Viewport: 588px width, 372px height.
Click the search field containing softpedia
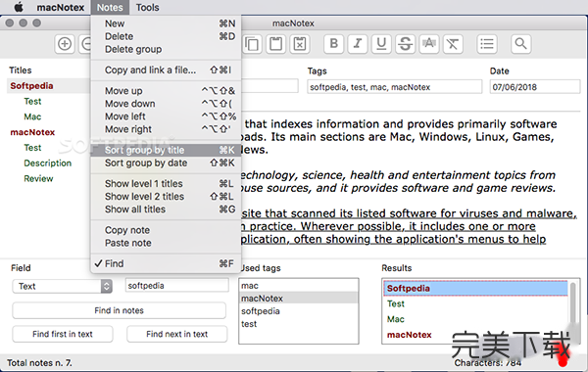click(177, 286)
